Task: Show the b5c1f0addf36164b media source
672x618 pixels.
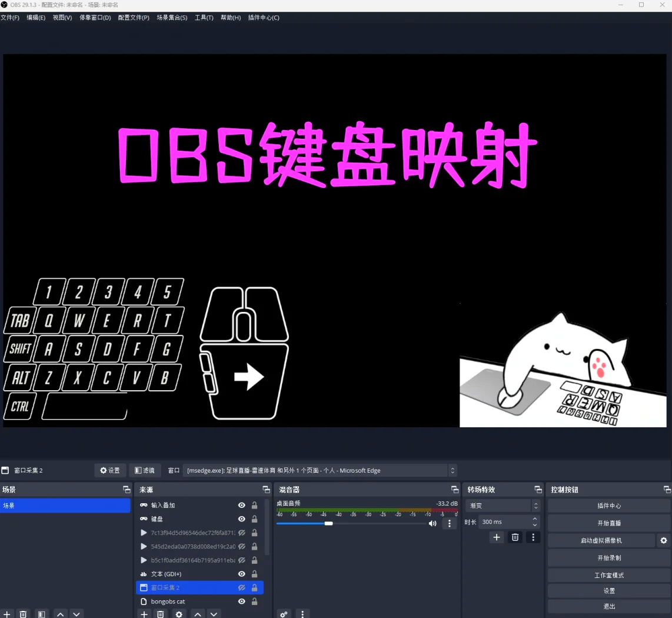Action: tap(242, 560)
